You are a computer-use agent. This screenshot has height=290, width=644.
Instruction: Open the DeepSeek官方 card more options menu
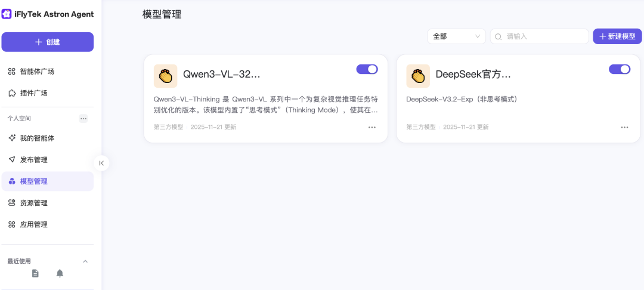[624, 127]
